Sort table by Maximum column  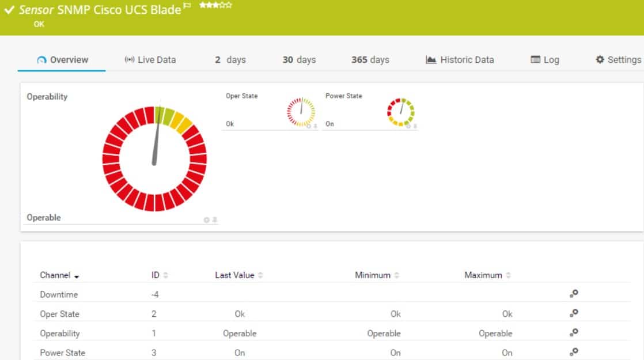point(487,275)
